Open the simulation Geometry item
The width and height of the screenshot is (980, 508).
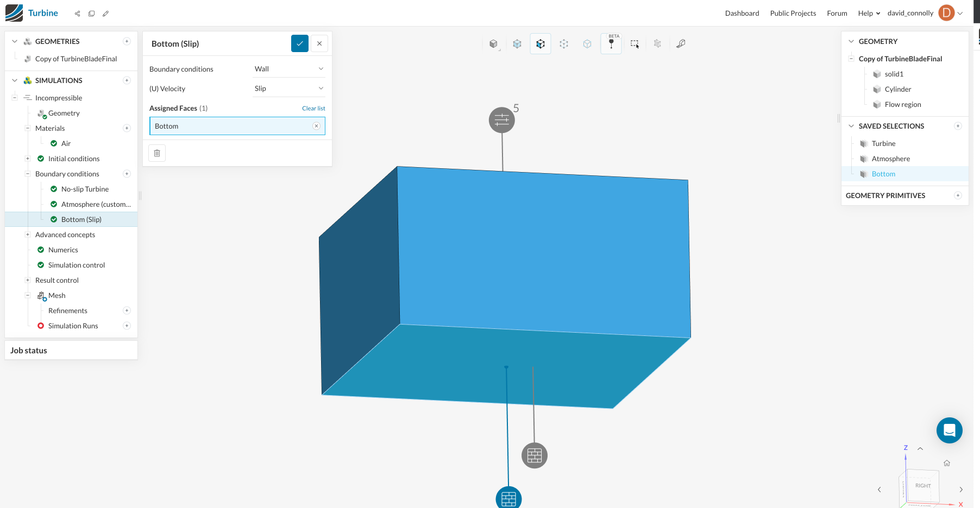[x=64, y=113]
